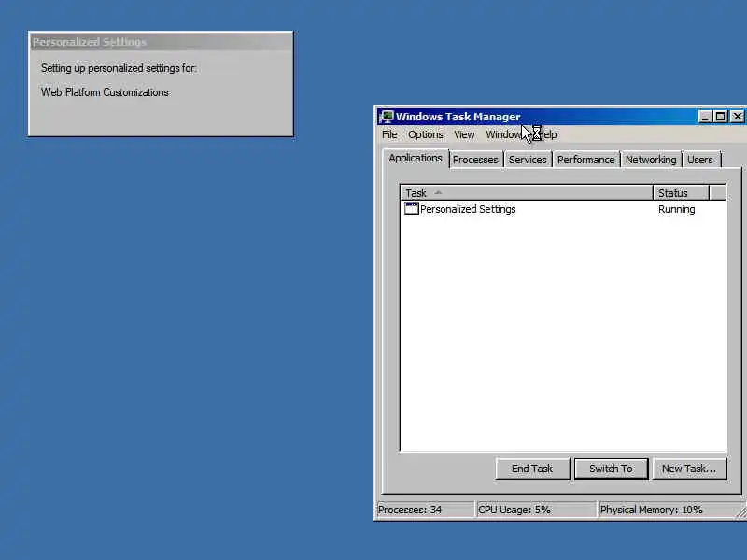Click the Physical Memory: 10% status entry
747x560 pixels.
(669, 510)
